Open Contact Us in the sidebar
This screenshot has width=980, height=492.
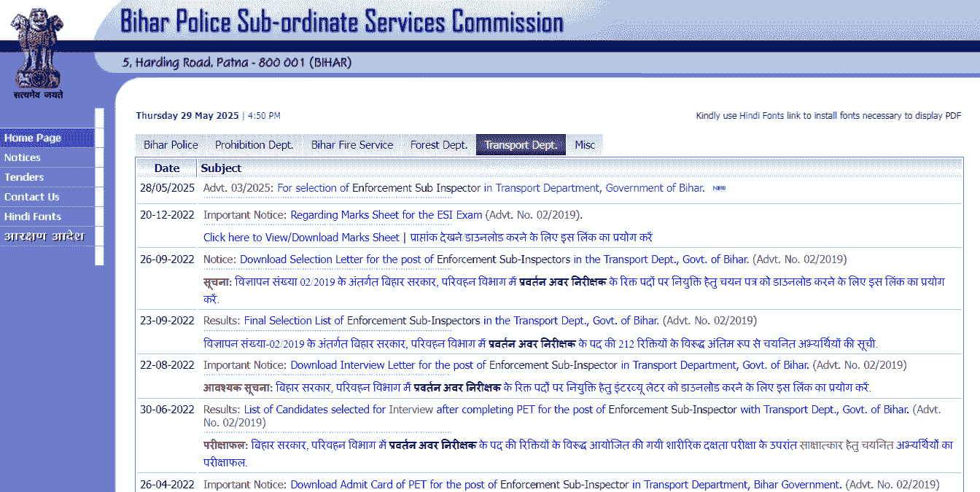(x=47, y=197)
